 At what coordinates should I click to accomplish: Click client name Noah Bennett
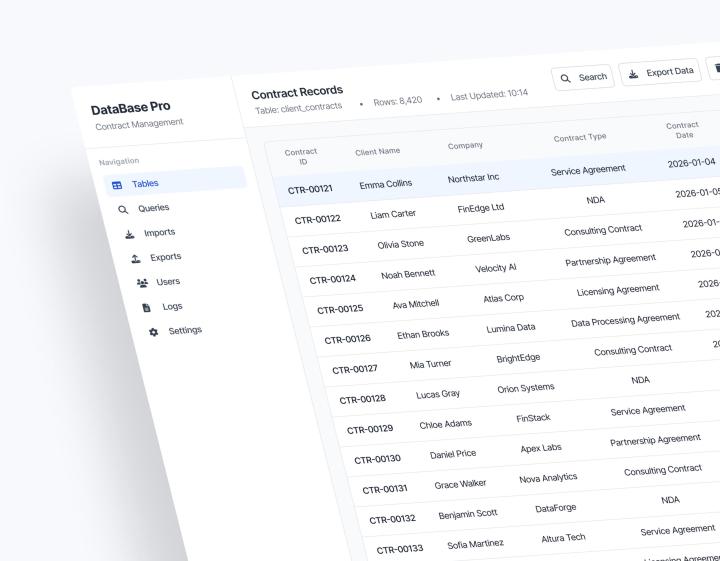pyautogui.click(x=408, y=275)
